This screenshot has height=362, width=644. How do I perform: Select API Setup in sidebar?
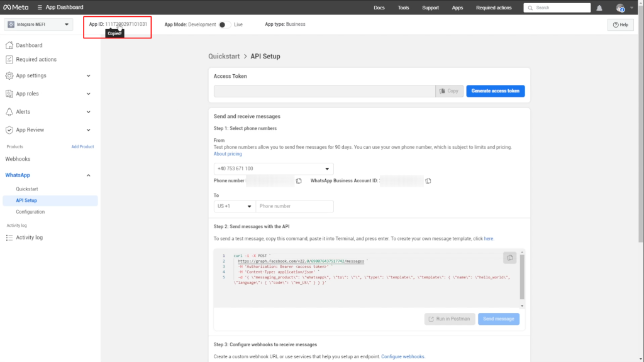coord(50,200)
